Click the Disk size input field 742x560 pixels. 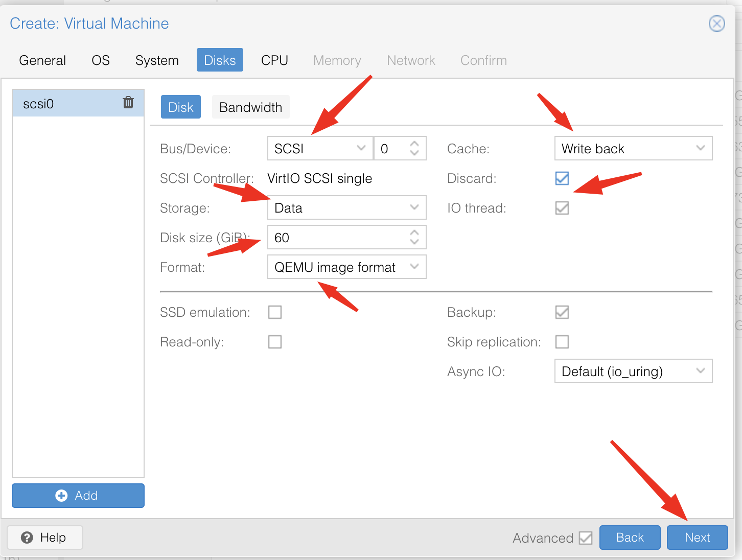click(x=337, y=238)
